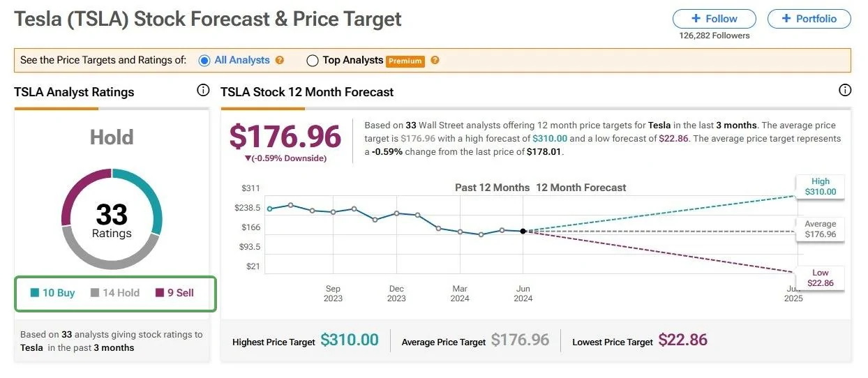Click the gray Hold legend square
Screen dimensions: 868x378
coord(95,293)
